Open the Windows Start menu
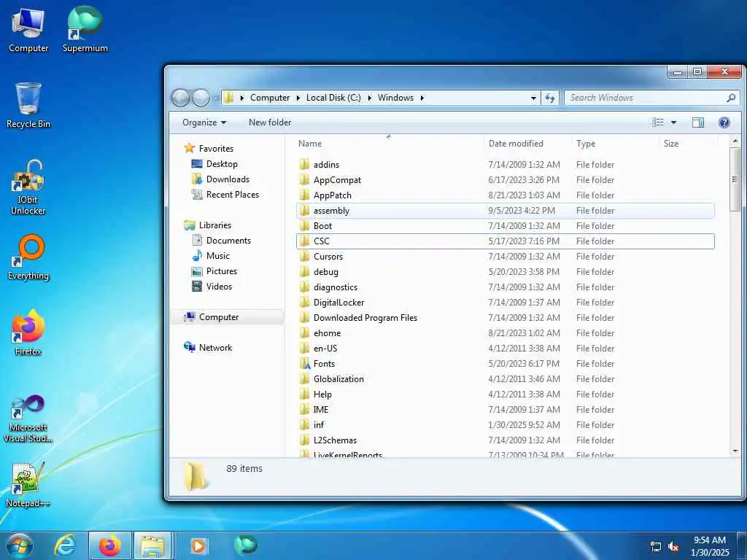 pos(20,545)
